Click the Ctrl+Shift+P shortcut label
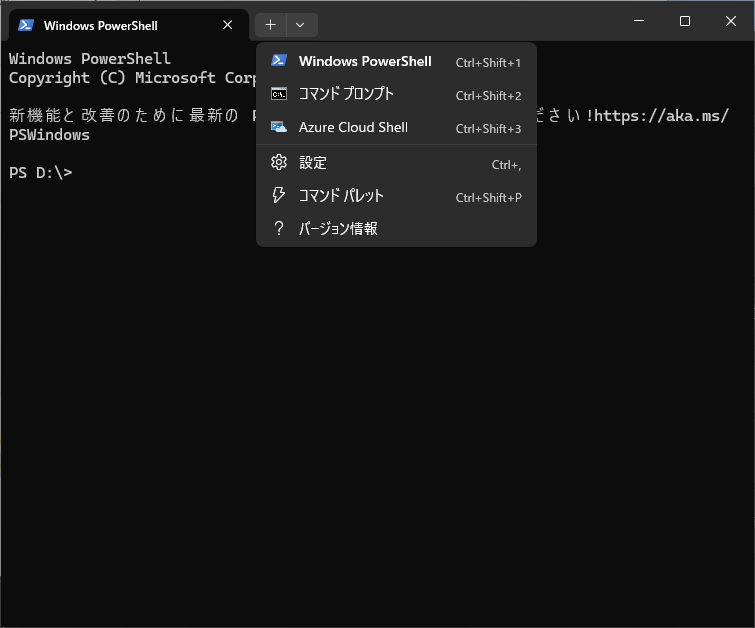The image size is (755, 628). [x=488, y=197]
